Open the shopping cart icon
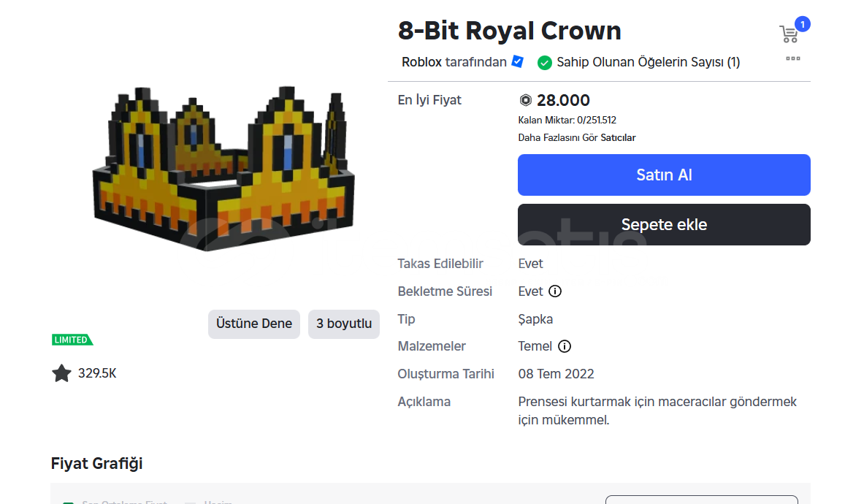 pyautogui.click(x=789, y=34)
